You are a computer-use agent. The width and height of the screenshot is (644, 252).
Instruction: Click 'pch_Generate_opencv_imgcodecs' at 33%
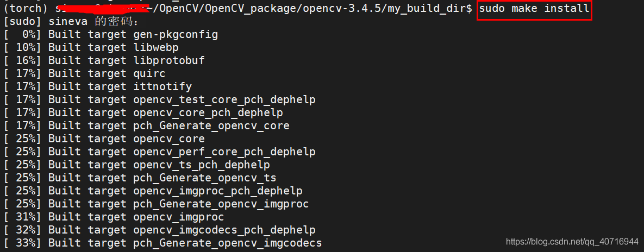(228, 243)
